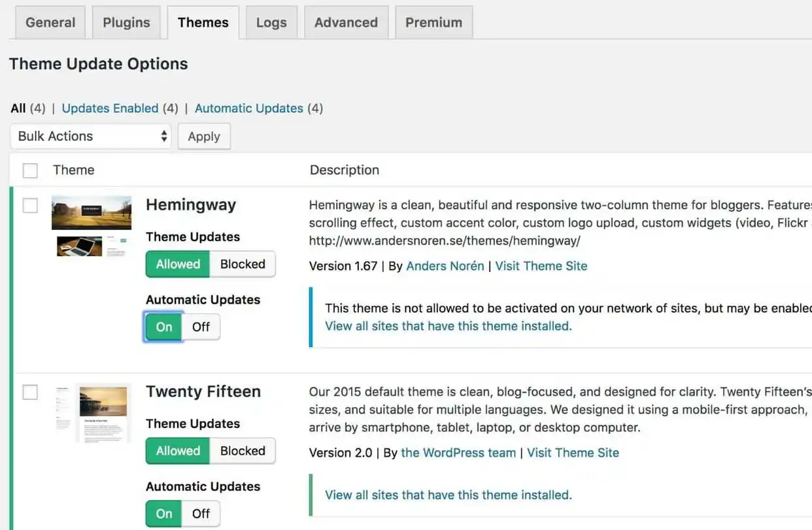
Task: Click the Hemingway theme thumbnail
Action: point(92,226)
